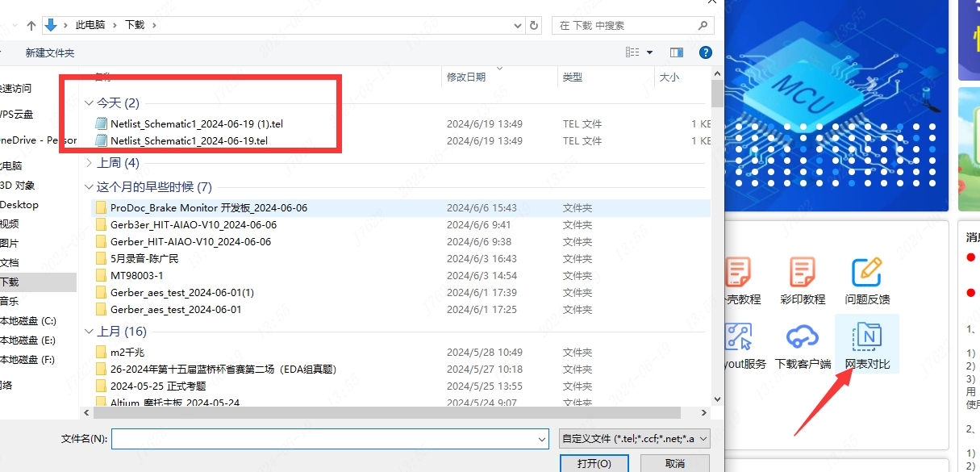The width and height of the screenshot is (980, 472).
Task: Change the file view layout icon
Action: (x=633, y=52)
